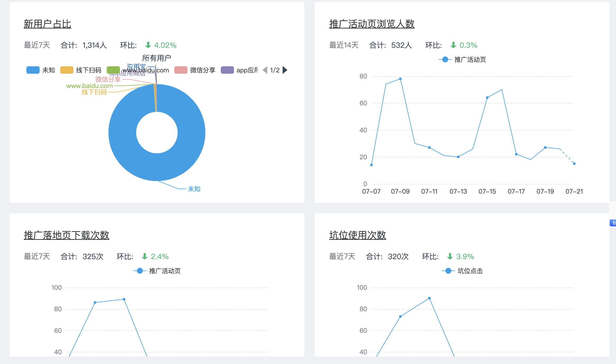Toggle the 微信分享 legend swatch
Image resolution: width=616 pixels, height=364 pixels.
click(x=181, y=70)
